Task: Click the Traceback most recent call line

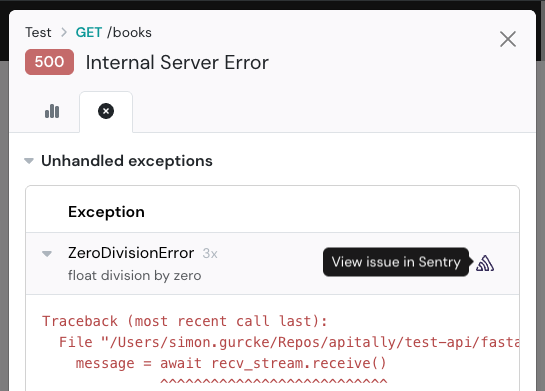Action: point(185,321)
